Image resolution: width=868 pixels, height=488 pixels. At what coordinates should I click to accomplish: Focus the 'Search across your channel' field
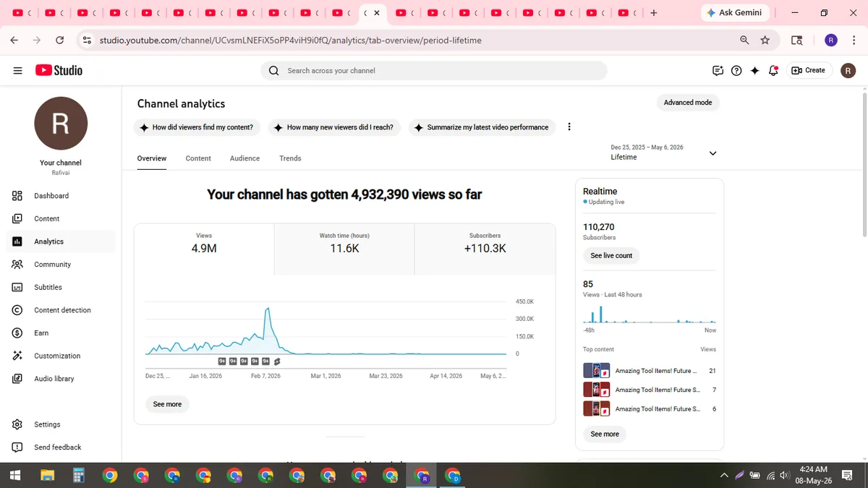434,71
